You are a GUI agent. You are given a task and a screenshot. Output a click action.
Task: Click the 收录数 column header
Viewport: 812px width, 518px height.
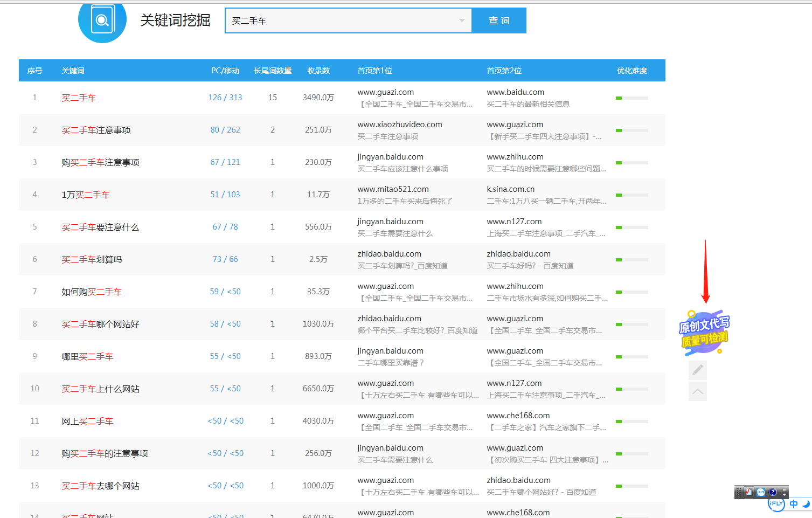click(x=318, y=71)
